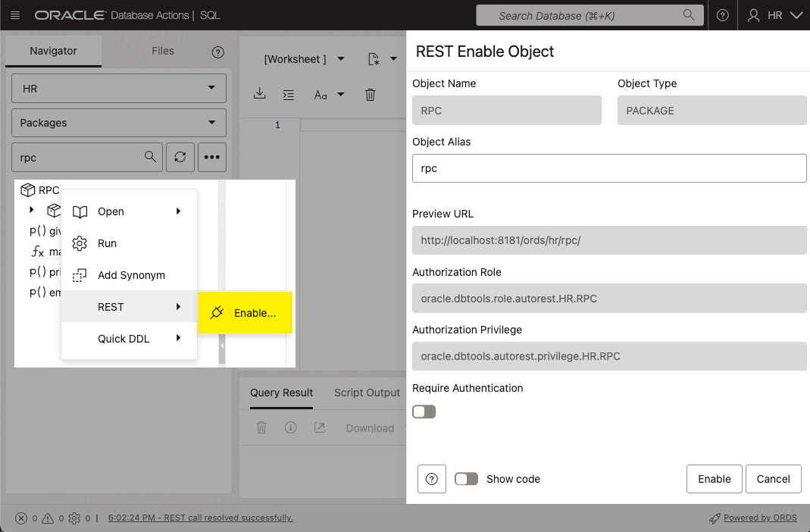Open the text case dropdown arrow
The width and height of the screenshot is (810, 532).
pos(340,95)
